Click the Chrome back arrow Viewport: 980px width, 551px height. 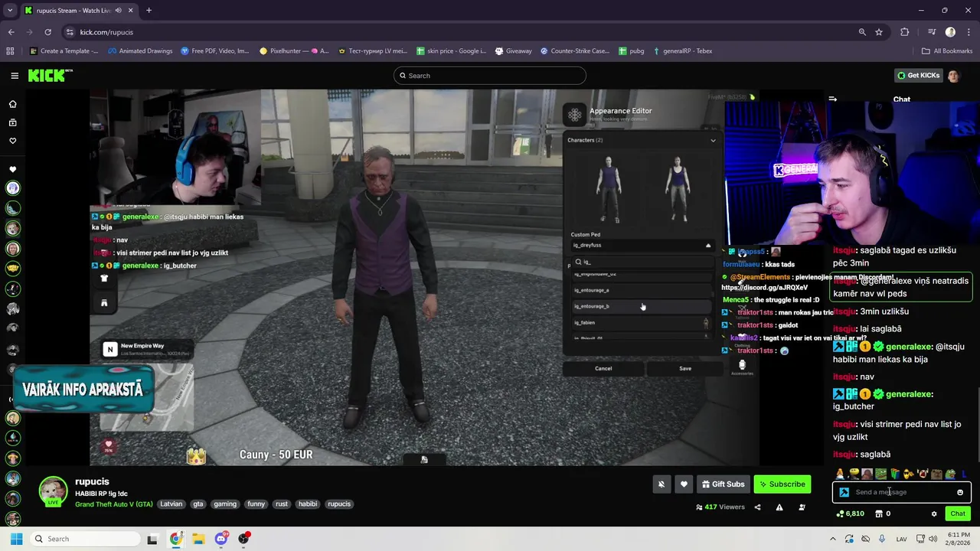pos(11,32)
